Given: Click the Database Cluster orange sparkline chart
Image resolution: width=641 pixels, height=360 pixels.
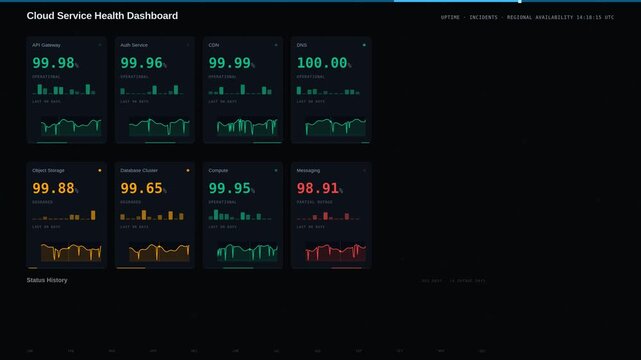Looking at the screenshot, I should coord(159,253).
